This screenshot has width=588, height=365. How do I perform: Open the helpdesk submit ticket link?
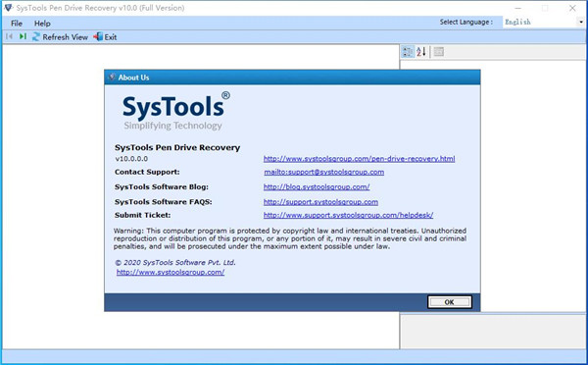pos(348,215)
